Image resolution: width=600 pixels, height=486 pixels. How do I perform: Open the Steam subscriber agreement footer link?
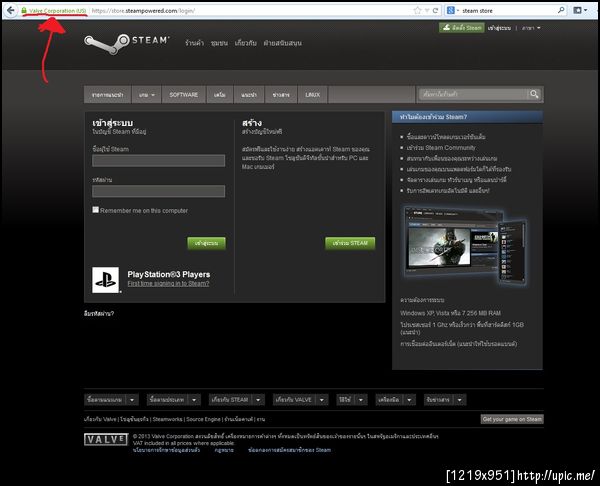point(290,450)
